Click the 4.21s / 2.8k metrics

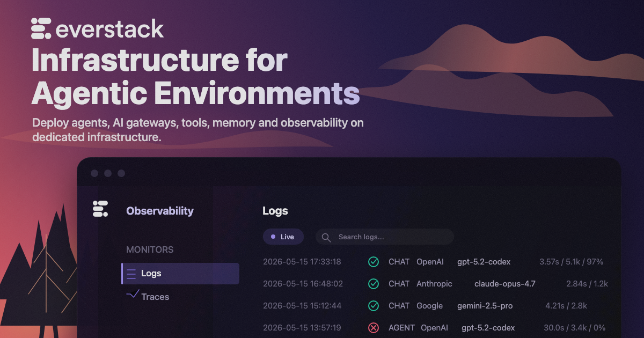pos(566,306)
